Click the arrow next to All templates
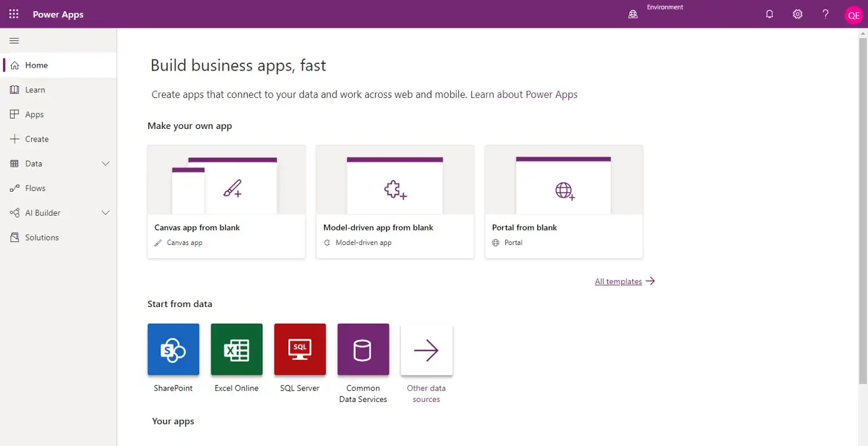 coord(650,281)
